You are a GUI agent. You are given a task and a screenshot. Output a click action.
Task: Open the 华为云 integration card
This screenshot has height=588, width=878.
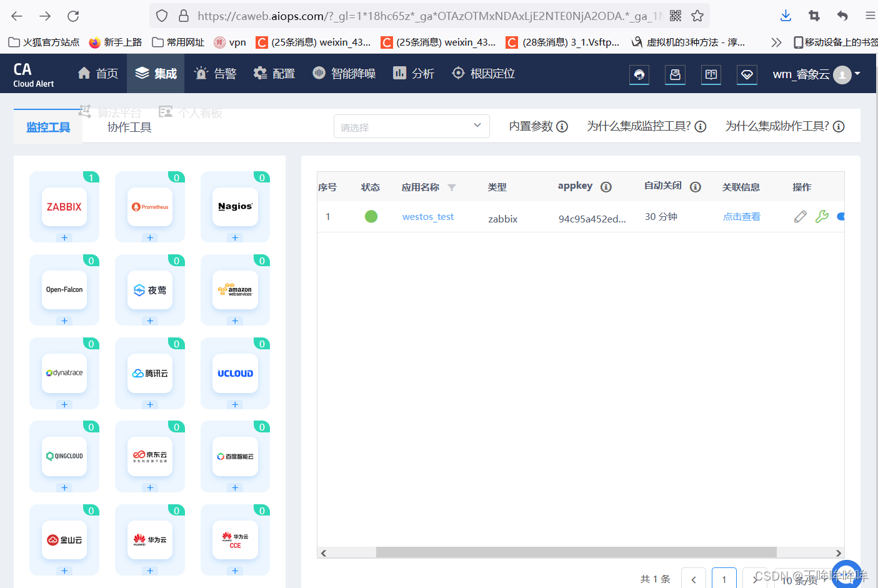point(150,540)
